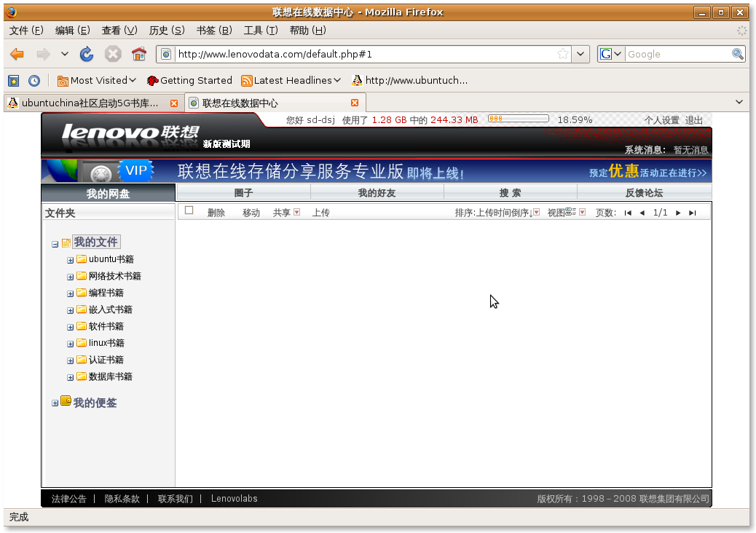Screen dimensions: 756x533
Task: Open the history clock icon
Action: [x=34, y=81]
